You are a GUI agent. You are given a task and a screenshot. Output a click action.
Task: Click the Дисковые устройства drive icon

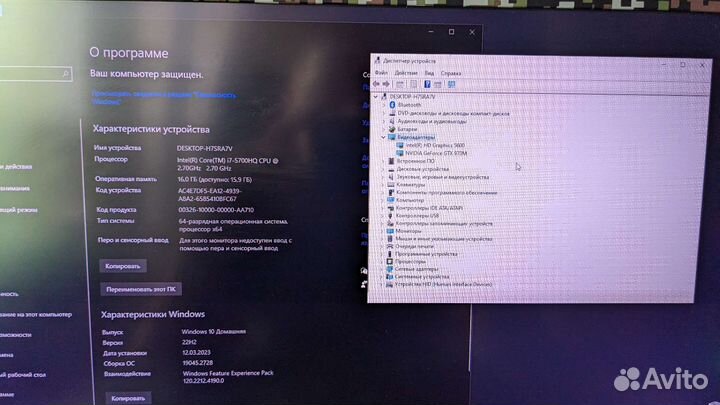391,169
